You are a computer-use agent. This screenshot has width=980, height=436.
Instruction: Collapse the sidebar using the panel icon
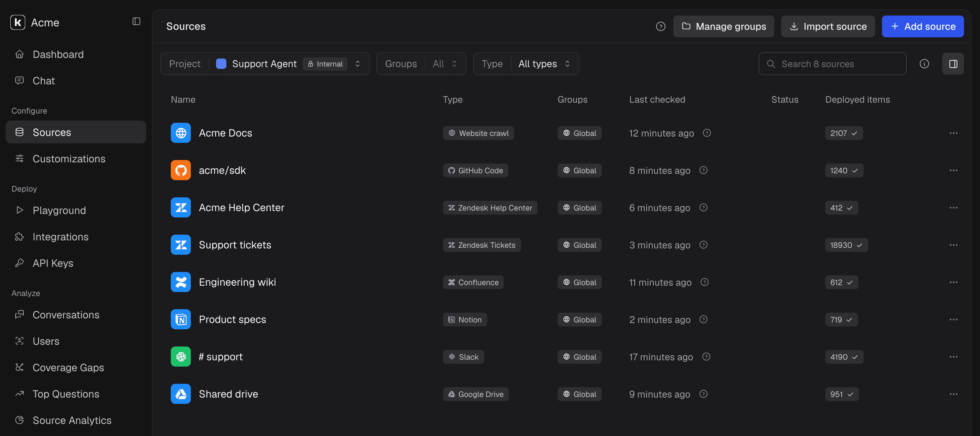click(136, 21)
